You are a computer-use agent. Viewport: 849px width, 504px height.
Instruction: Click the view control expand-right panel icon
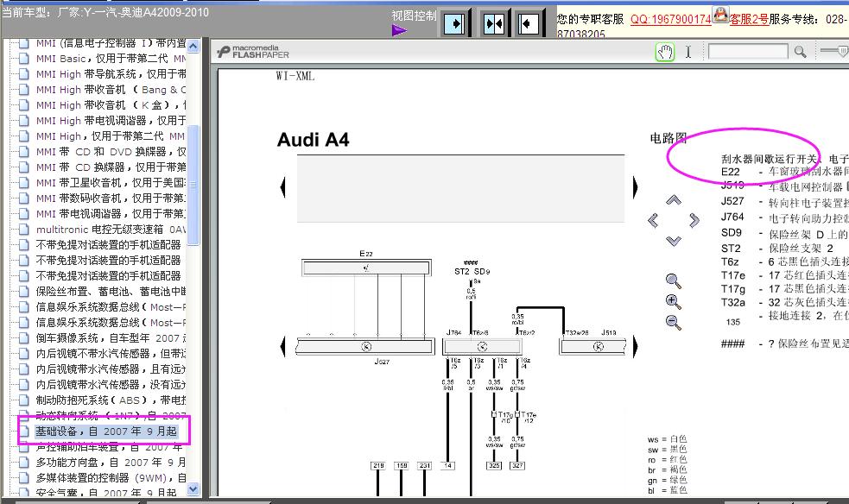click(454, 24)
